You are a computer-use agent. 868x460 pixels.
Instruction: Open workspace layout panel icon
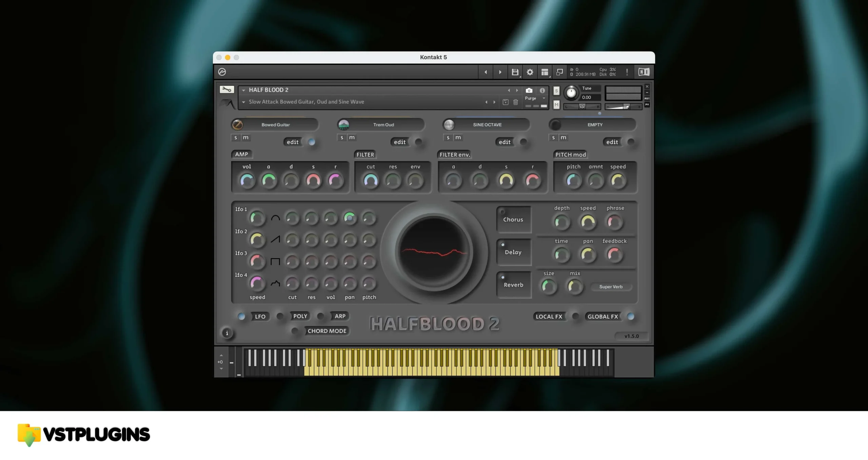click(x=545, y=72)
